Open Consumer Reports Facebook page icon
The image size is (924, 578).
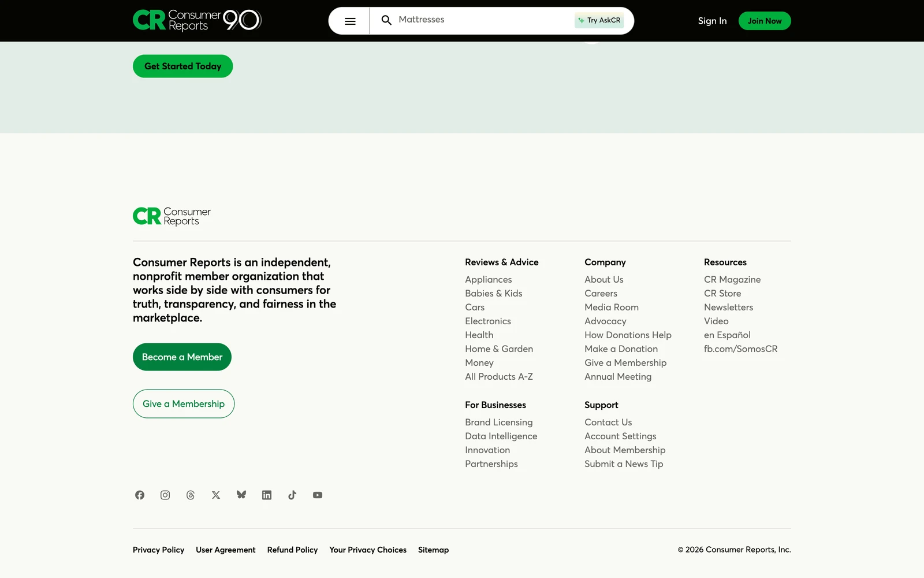click(x=140, y=495)
